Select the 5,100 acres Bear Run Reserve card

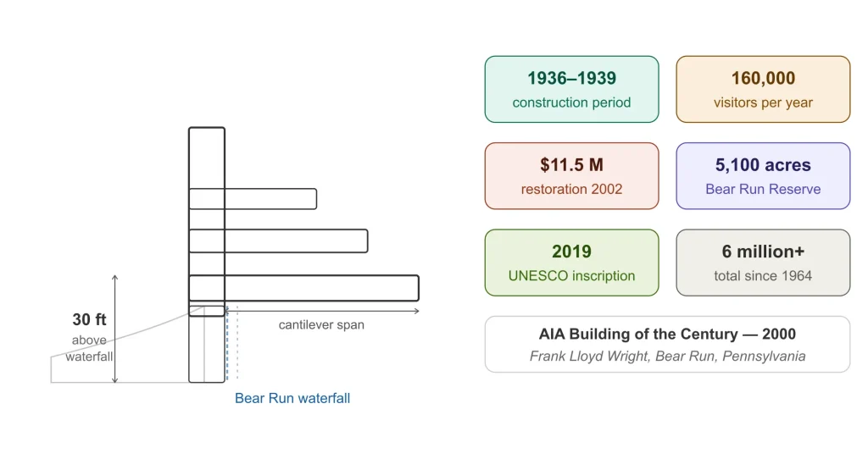point(763,176)
